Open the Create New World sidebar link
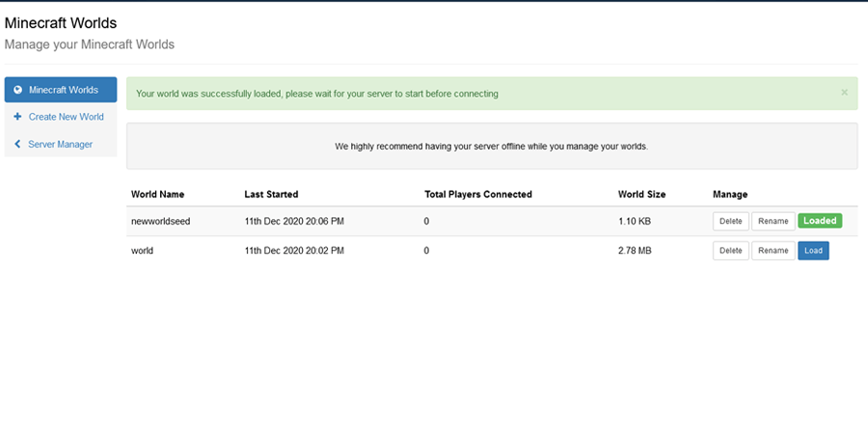Viewport: 868px width, 434px height. click(61, 117)
